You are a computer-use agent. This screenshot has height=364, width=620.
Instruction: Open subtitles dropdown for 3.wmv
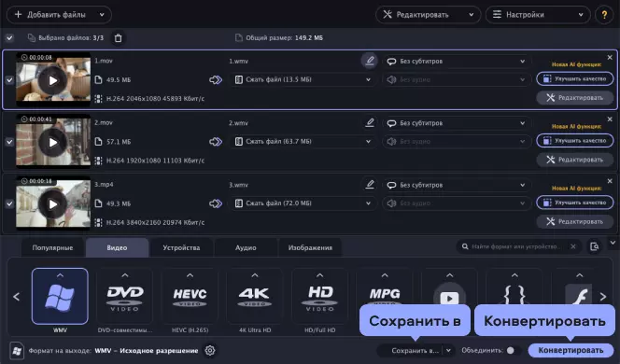click(x=457, y=185)
